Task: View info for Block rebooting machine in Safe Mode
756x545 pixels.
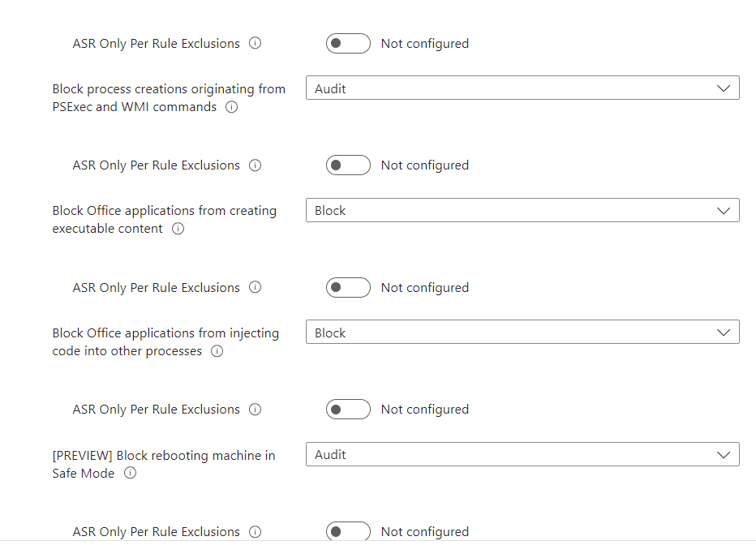Action: 130,474
